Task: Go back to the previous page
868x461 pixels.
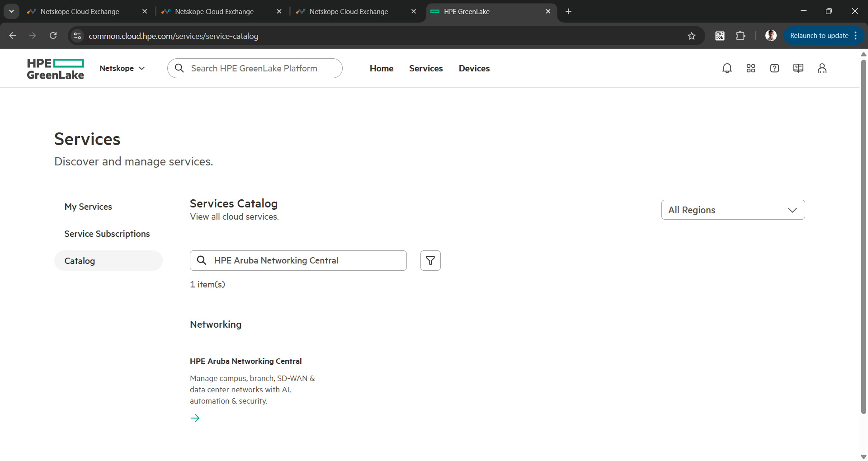Action: (13, 36)
